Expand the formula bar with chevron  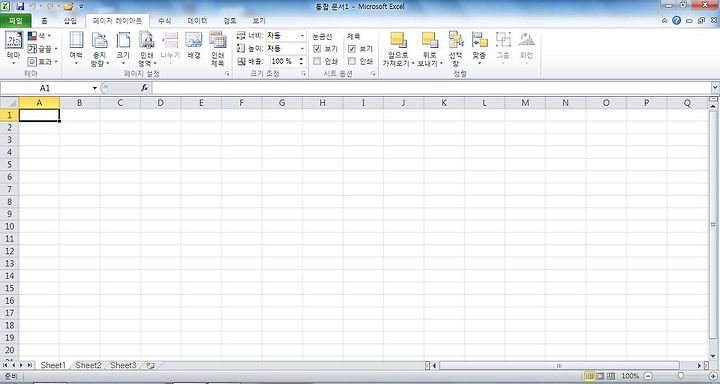(715, 87)
